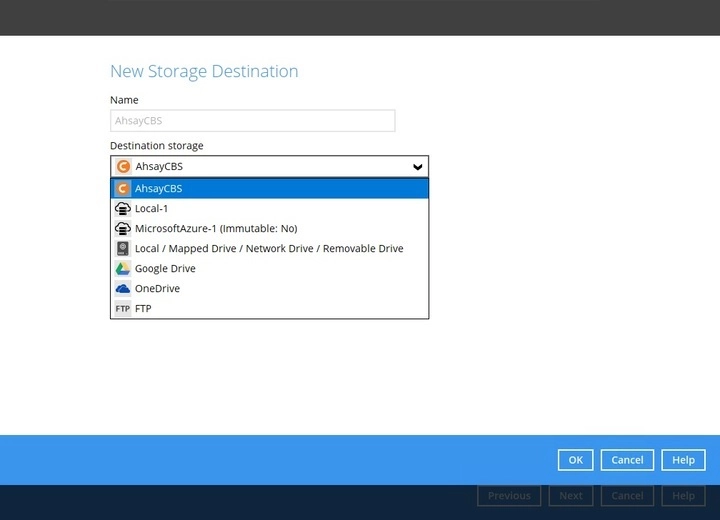Cancel the new storage destination dialog
Image resolution: width=720 pixels, height=520 pixels.
point(627,460)
